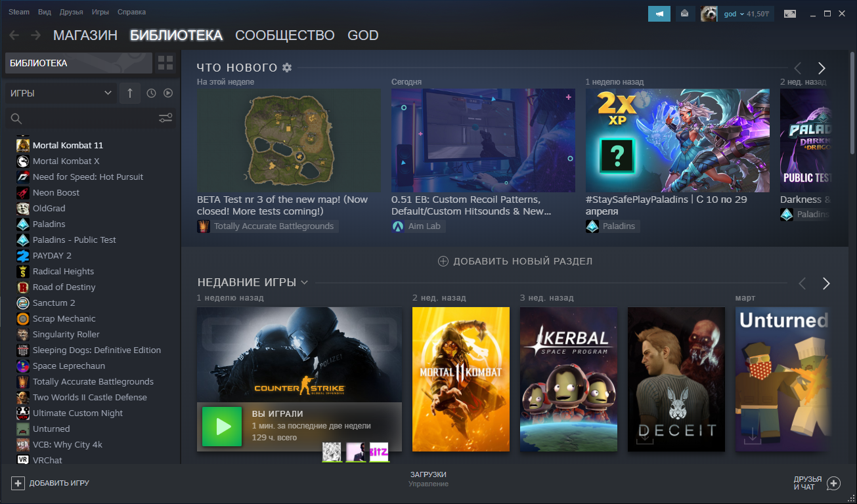Go back with the left arrow
857x504 pixels.
coord(14,35)
